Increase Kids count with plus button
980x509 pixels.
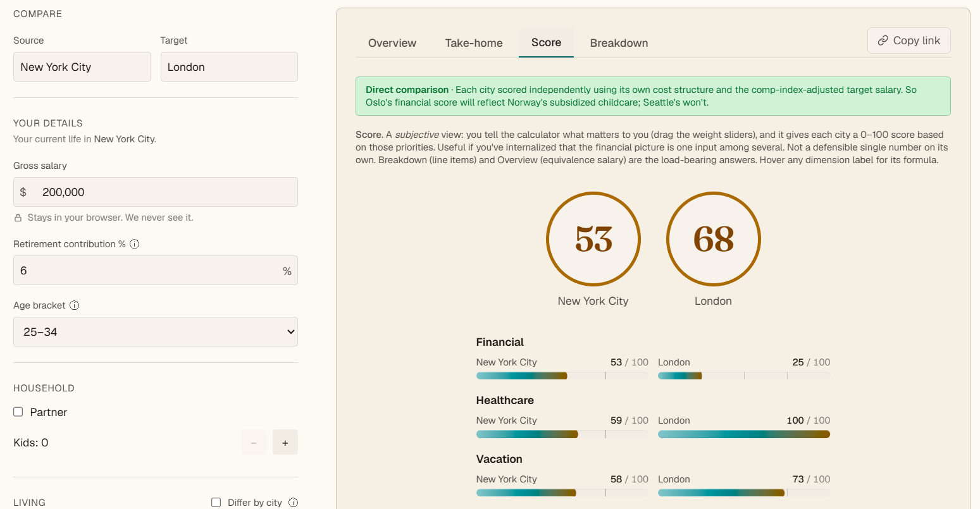click(x=285, y=443)
